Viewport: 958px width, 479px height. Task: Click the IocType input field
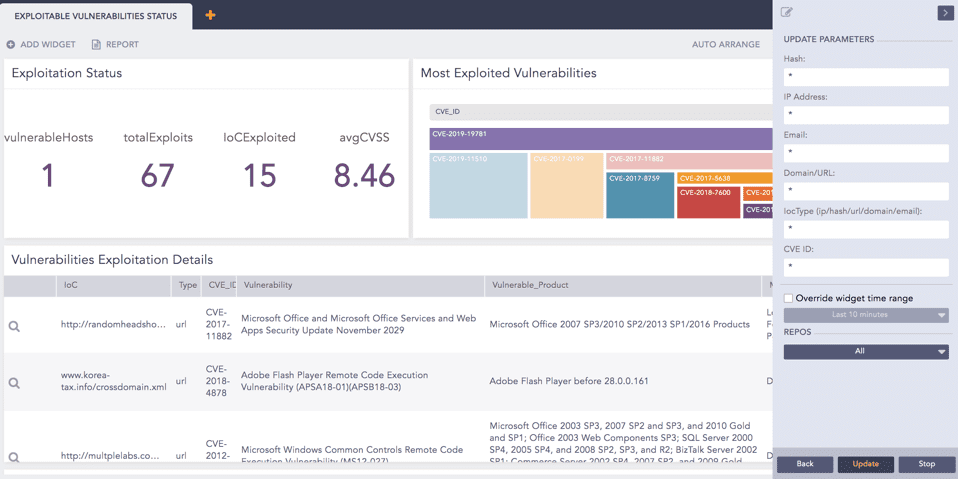click(866, 229)
